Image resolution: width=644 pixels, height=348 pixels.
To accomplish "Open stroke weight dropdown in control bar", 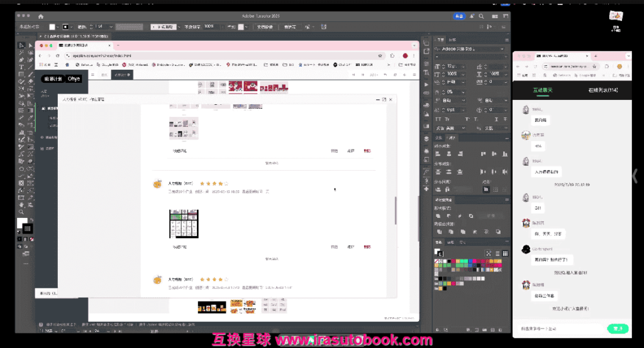I will (111, 27).
